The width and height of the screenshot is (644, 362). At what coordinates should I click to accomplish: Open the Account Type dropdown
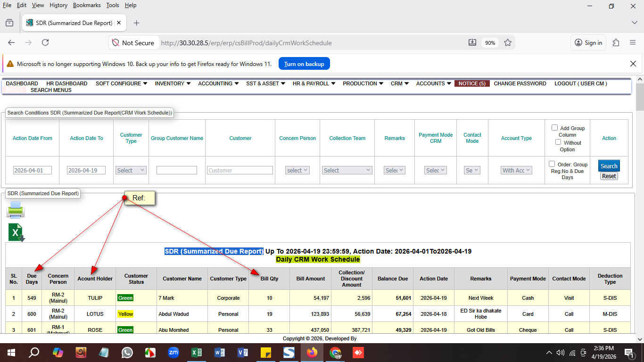(516, 170)
